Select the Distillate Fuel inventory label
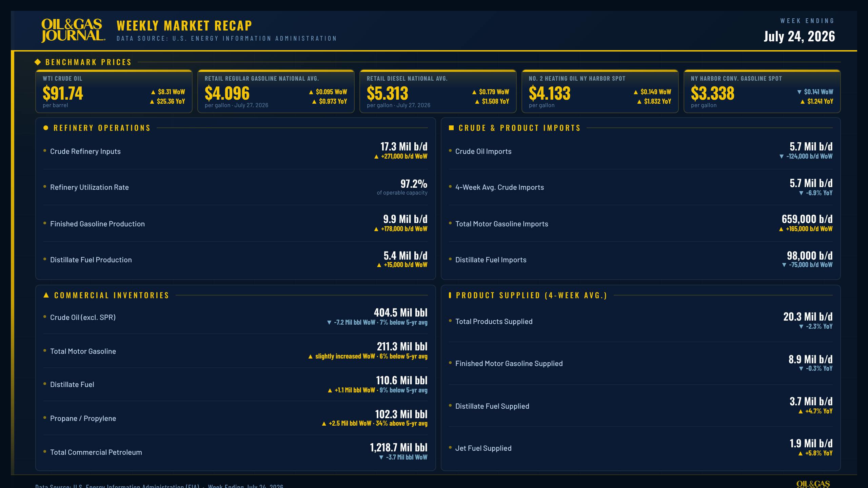868x488 pixels. coord(72,385)
